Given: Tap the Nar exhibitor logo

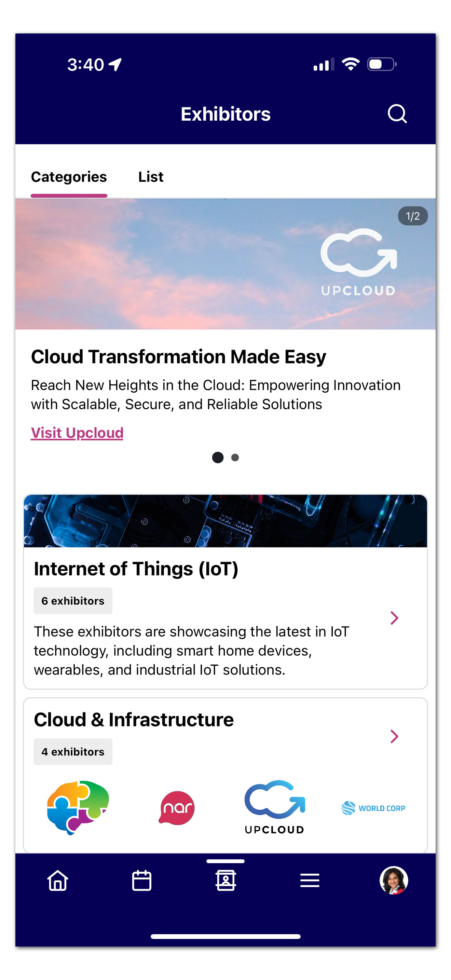Looking at the screenshot, I should (176, 808).
